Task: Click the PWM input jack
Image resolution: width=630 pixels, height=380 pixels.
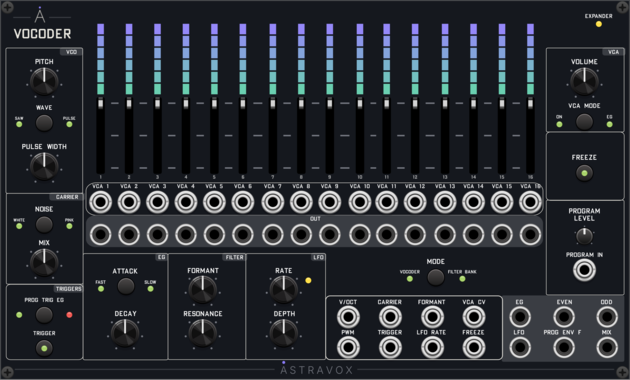Action: tap(348, 347)
